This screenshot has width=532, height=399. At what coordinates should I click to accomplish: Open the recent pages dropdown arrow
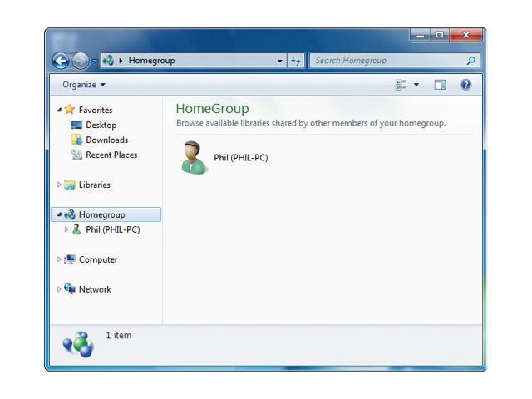pyautogui.click(x=95, y=61)
